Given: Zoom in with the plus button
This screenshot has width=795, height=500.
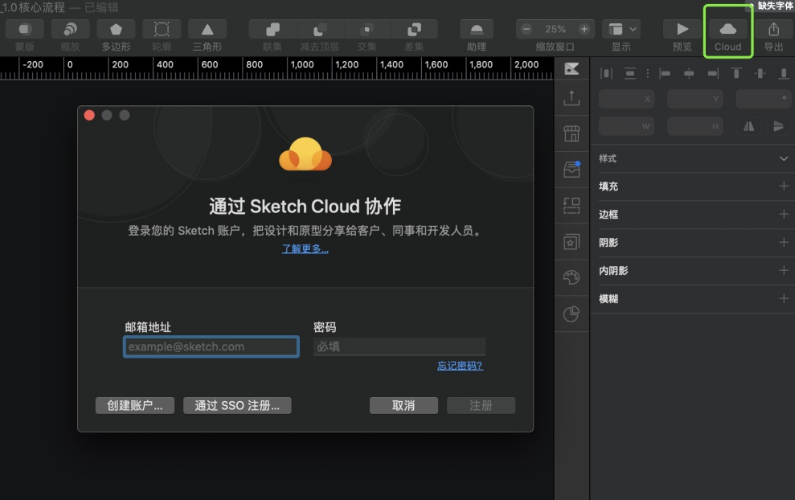Looking at the screenshot, I should point(584,29).
